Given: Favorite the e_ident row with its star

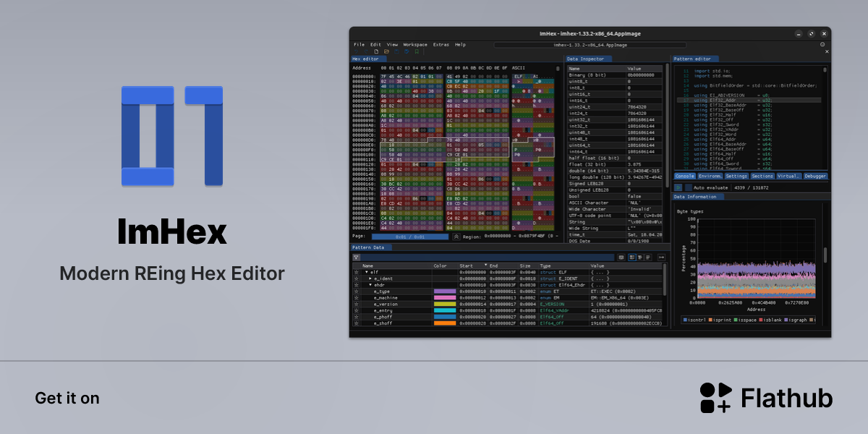Looking at the screenshot, I should pyautogui.click(x=356, y=278).
